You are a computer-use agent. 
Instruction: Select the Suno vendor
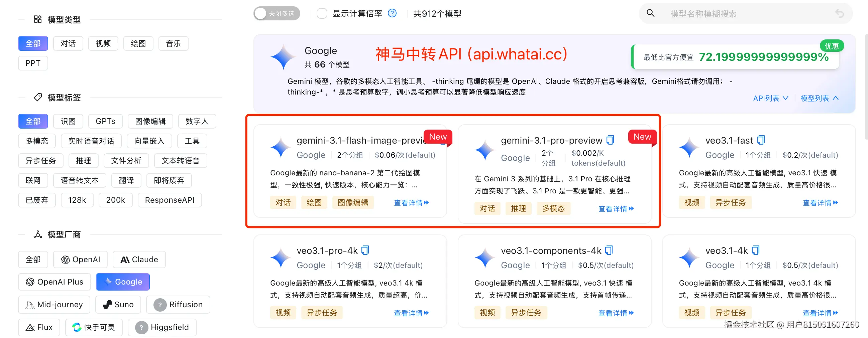118,305
